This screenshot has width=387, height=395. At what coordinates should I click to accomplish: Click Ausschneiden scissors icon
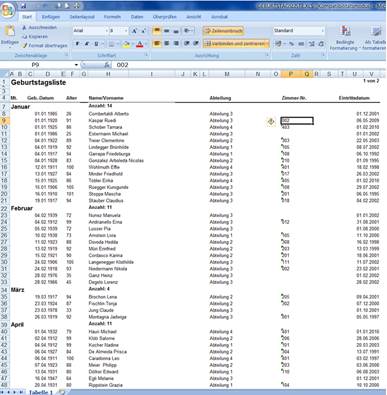(24, 28)
